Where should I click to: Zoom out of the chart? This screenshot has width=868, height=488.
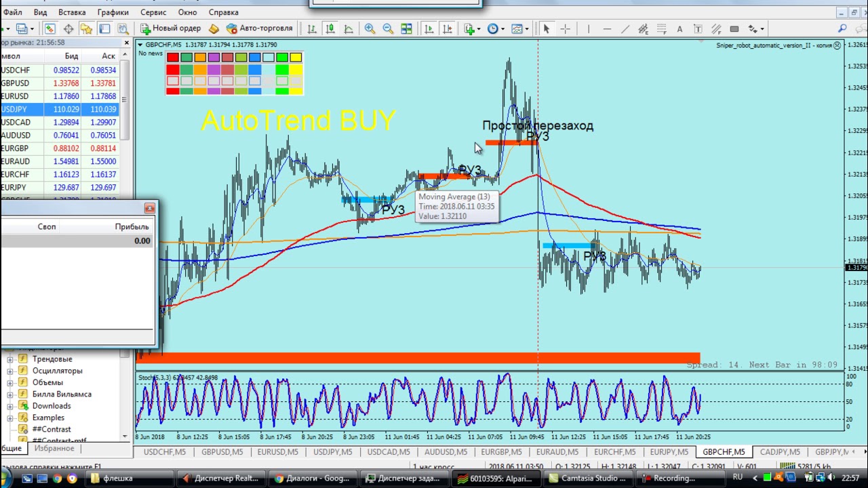point(388,28)
